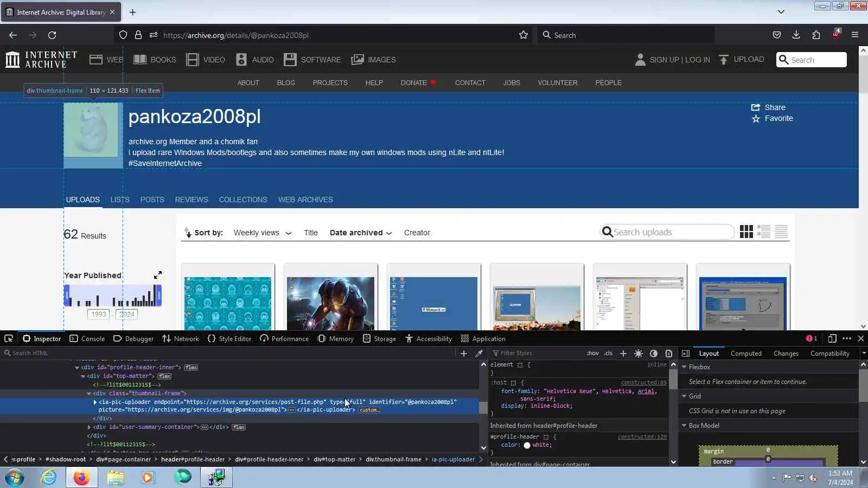Open the DONATE navigation link
Viewport: 868px width, 488px height.
[418, 82]
